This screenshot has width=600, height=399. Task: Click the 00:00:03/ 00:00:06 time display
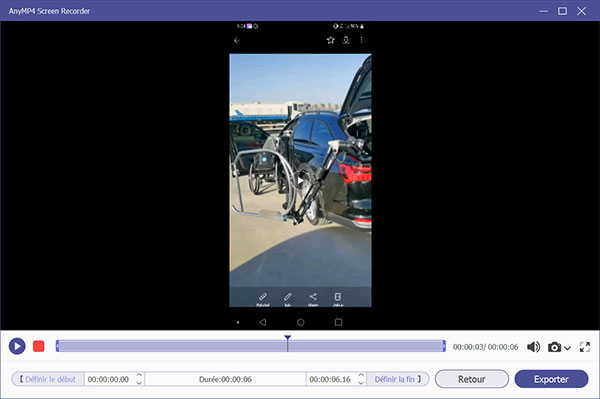(x=486, y=347)
